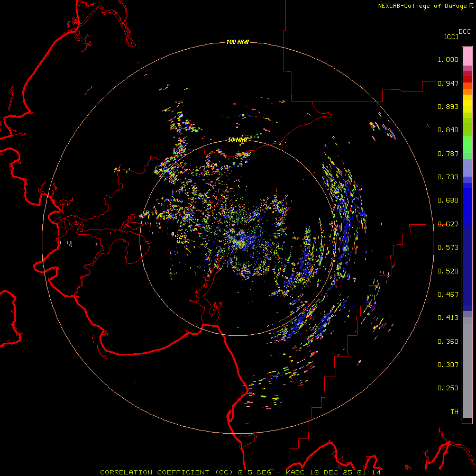Click the pink segment of the colorbar

[x=467, y=57]
